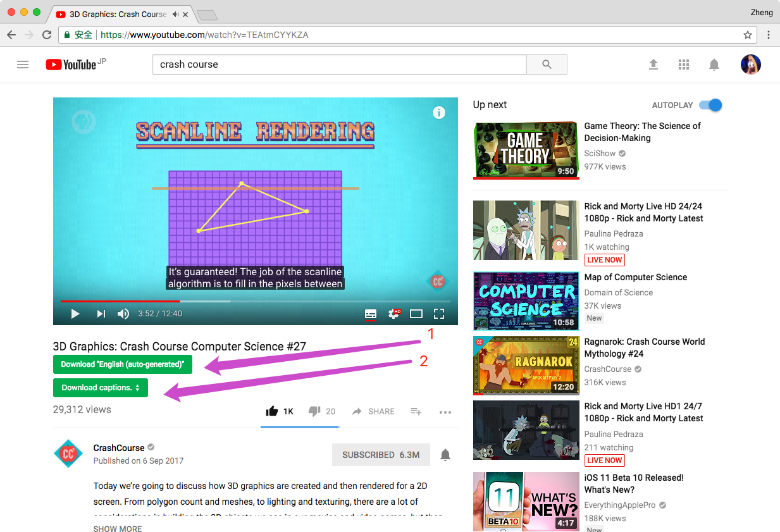
Task: Click the CrashCourse watermark on video
Action: (438, 281)
